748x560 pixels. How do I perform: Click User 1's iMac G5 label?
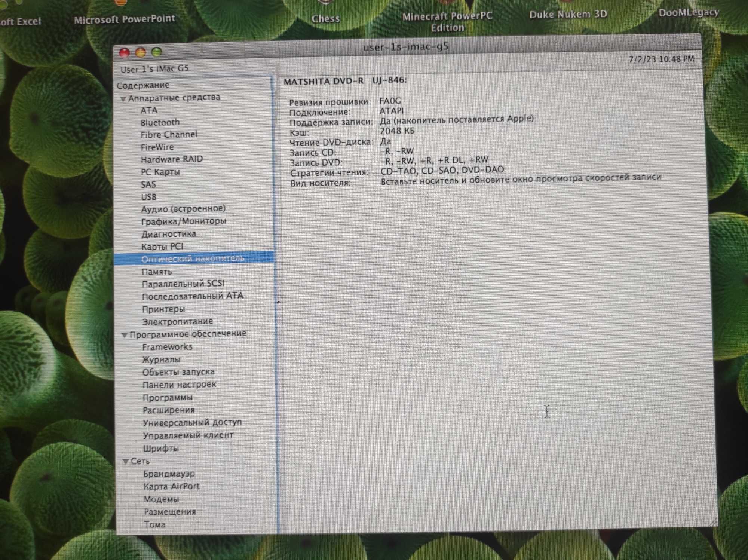click(x=154, y=69)
